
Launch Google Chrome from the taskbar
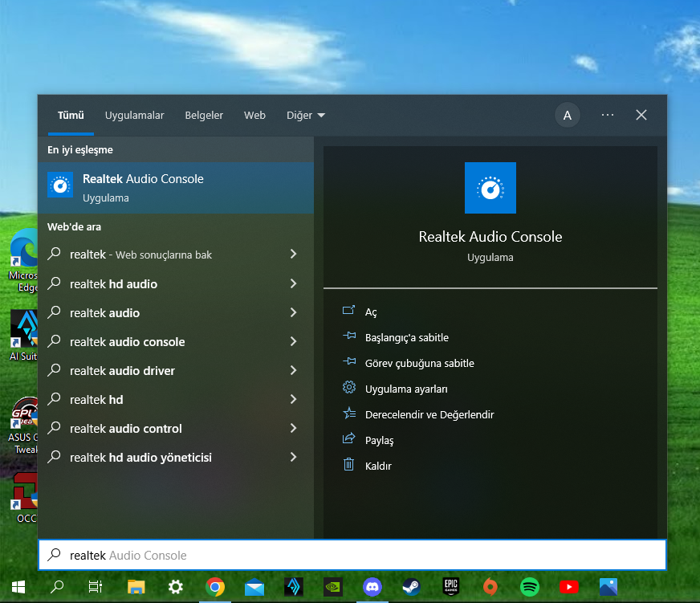tap(214, 587)
